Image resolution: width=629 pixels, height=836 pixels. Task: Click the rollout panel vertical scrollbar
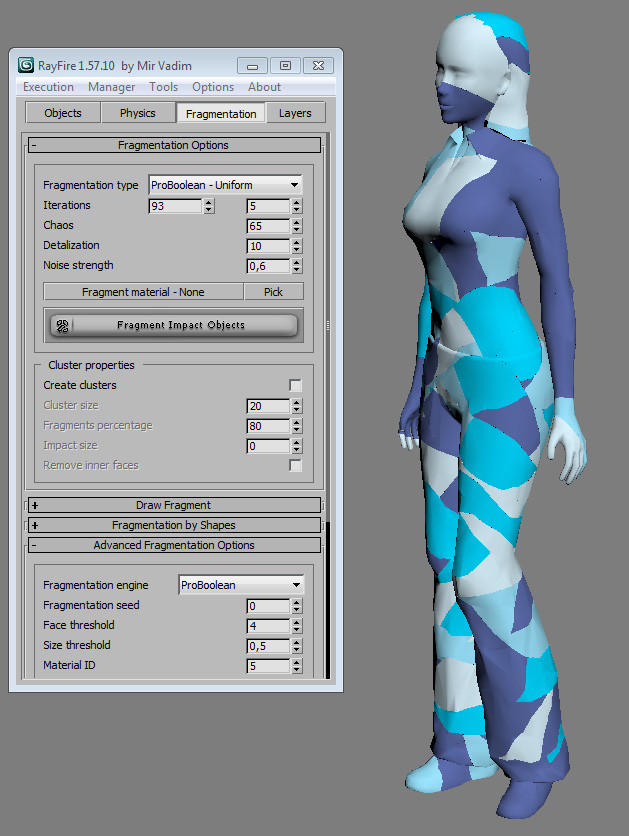[x=328, y=405]
